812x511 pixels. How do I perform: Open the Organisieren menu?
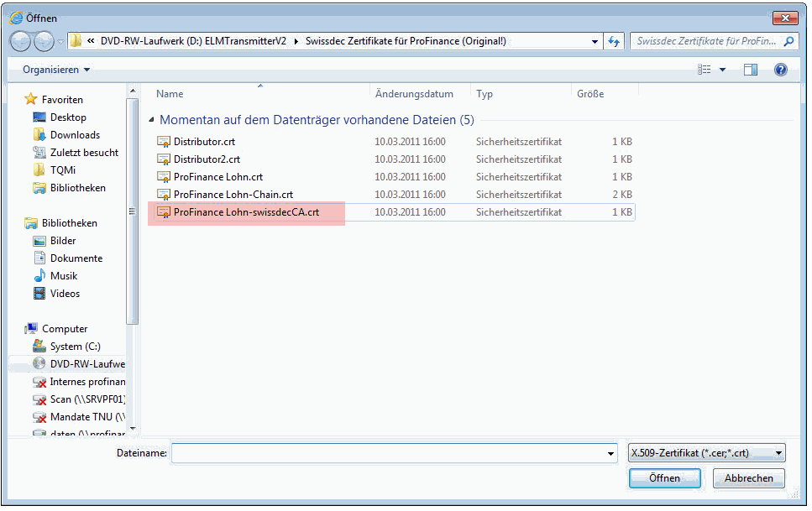point(56,70)
